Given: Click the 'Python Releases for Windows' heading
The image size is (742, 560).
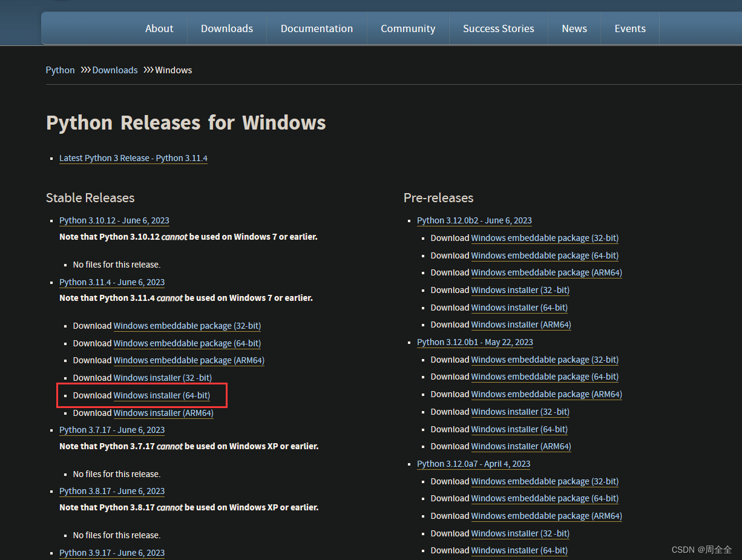Looking at the screenshot, I should pyautogui.click(x=186, y=123).
